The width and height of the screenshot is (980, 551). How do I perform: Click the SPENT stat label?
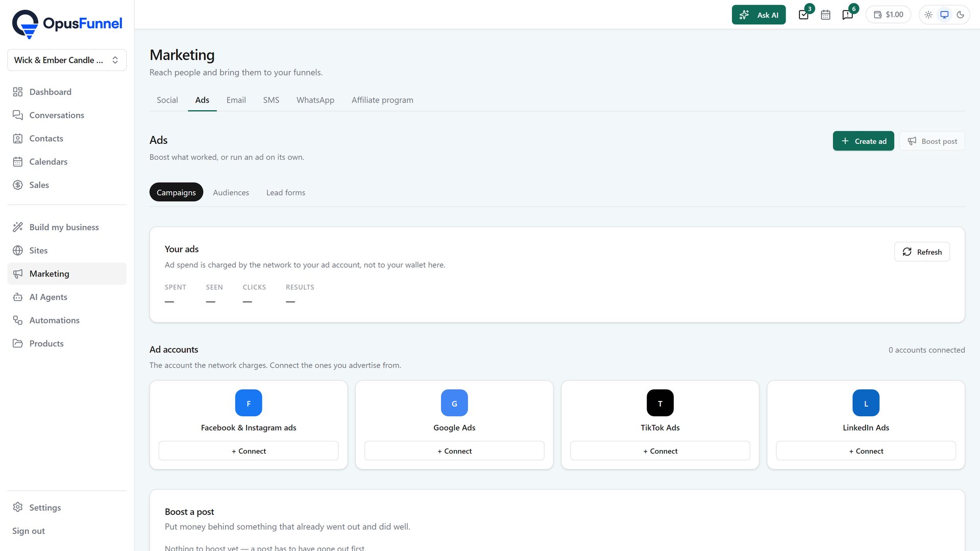tap(175, 288)
